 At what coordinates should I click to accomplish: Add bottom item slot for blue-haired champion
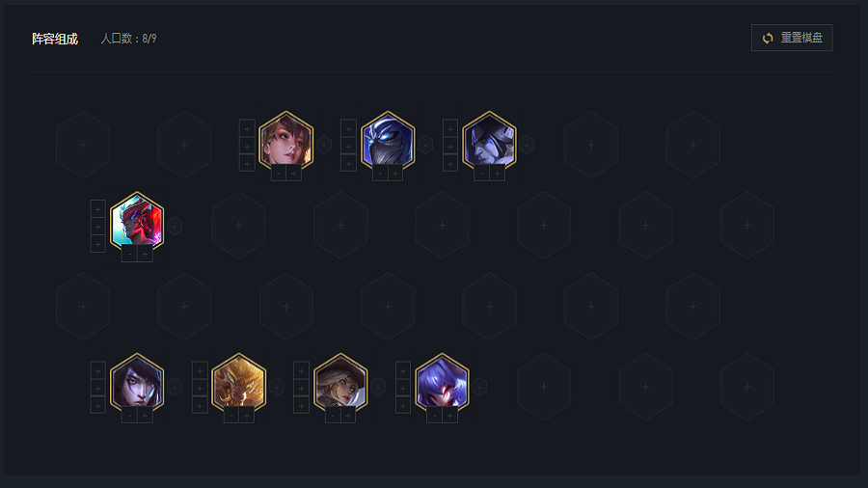pos(403,406)
